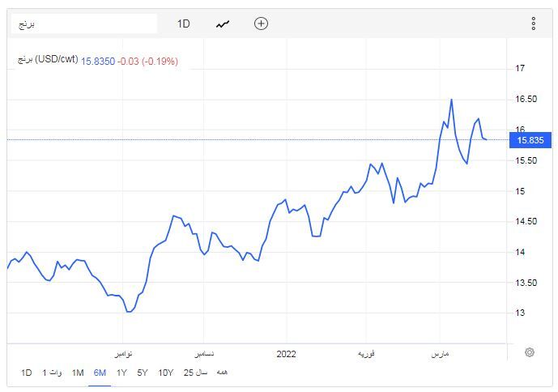This screenshot has height=392, width=558.
Task: Click the 2022 label on time axis
Action: (x=286, y=354)
